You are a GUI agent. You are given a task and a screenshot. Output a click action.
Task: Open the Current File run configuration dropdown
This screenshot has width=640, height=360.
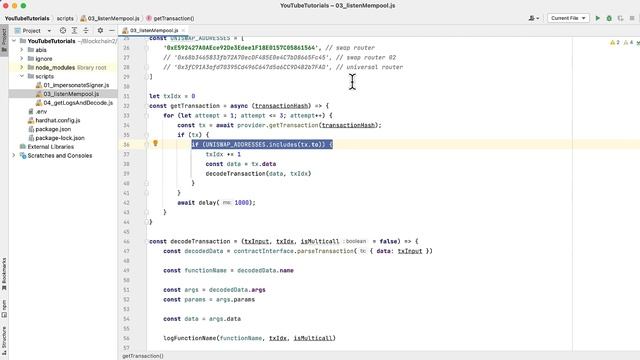[568, 18]
